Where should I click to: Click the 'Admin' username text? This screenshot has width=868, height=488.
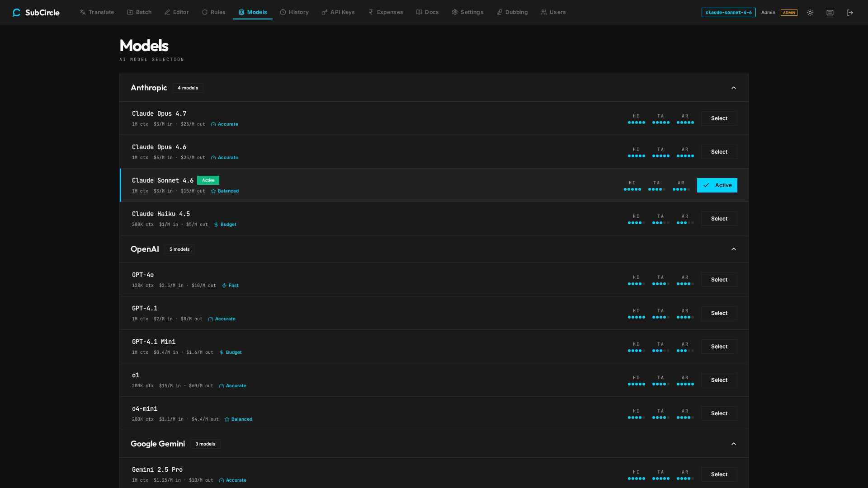(x=768, y=13)
